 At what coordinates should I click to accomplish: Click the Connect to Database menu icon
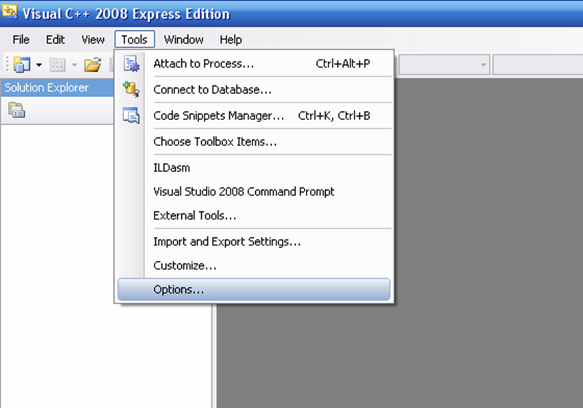[x=131, y=89]
